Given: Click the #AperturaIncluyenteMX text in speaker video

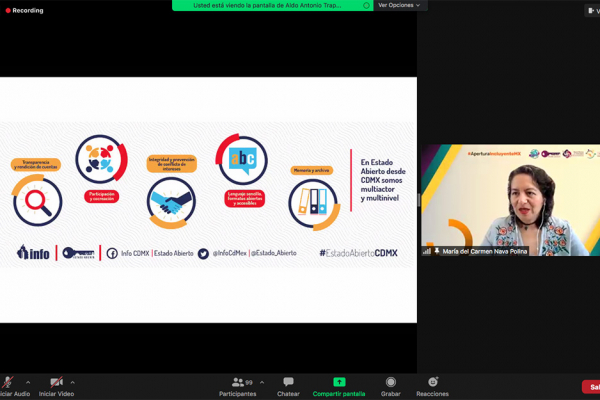Looking at the screenshot, I should point(494,153).
